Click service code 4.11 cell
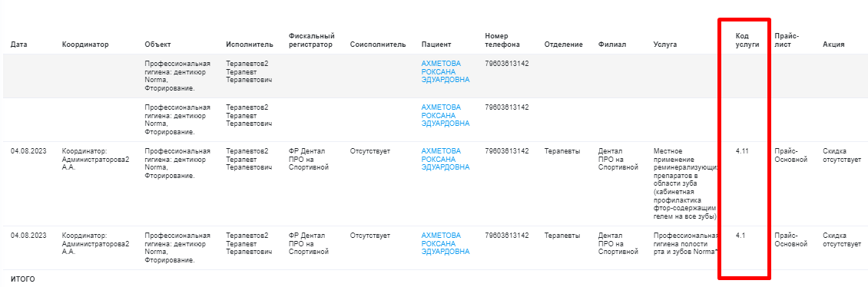This screenshot has height=287, width=868. coord(742,151)
